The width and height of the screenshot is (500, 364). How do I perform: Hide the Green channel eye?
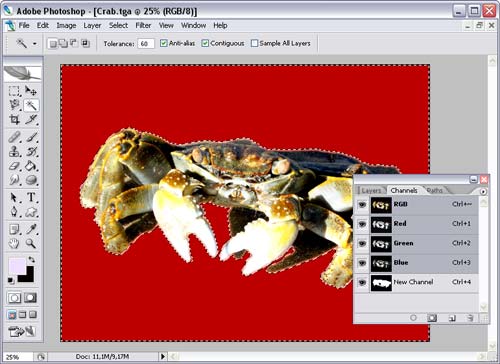coord(362,243)
